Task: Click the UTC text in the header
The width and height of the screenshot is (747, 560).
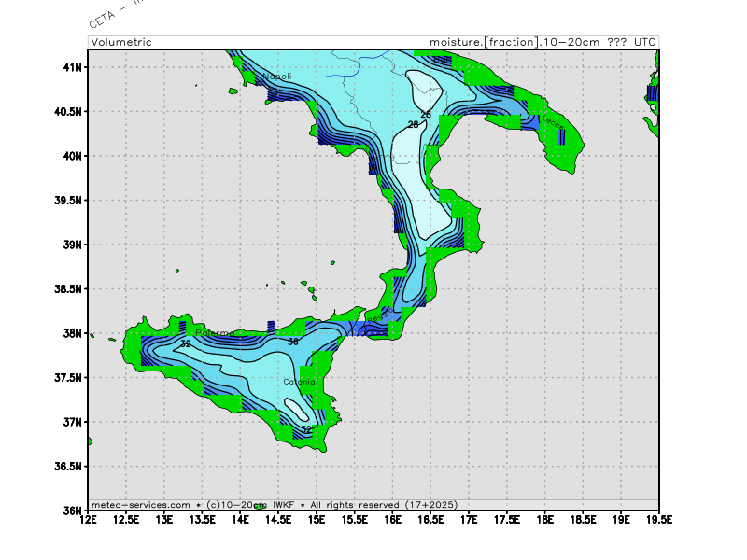Action: point(644,42)
